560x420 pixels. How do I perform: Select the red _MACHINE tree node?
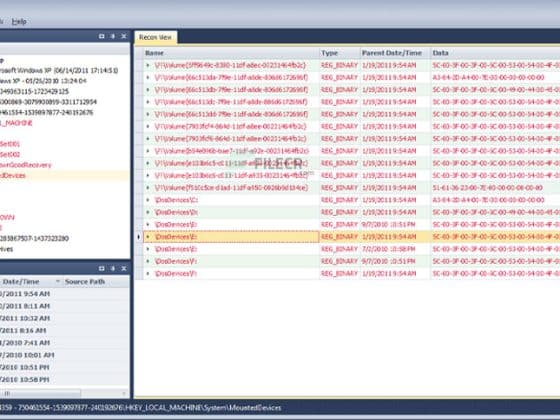(x=16, y=123)
